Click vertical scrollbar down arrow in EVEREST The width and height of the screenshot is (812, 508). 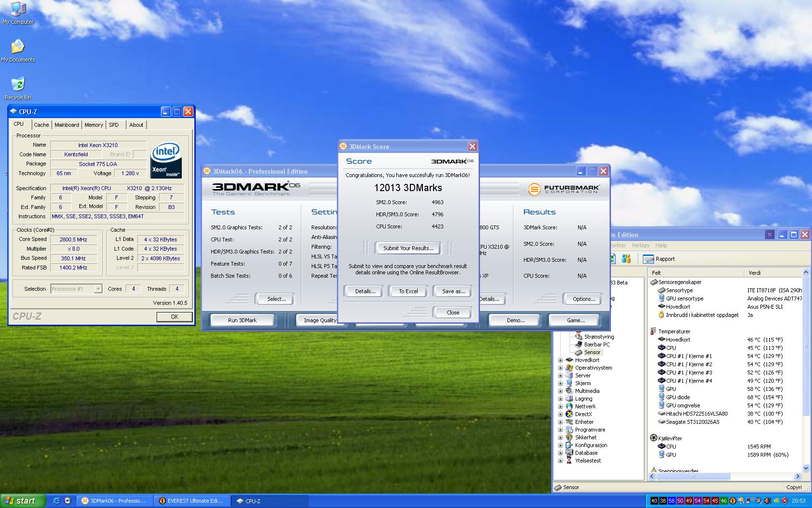click(806, 468)
